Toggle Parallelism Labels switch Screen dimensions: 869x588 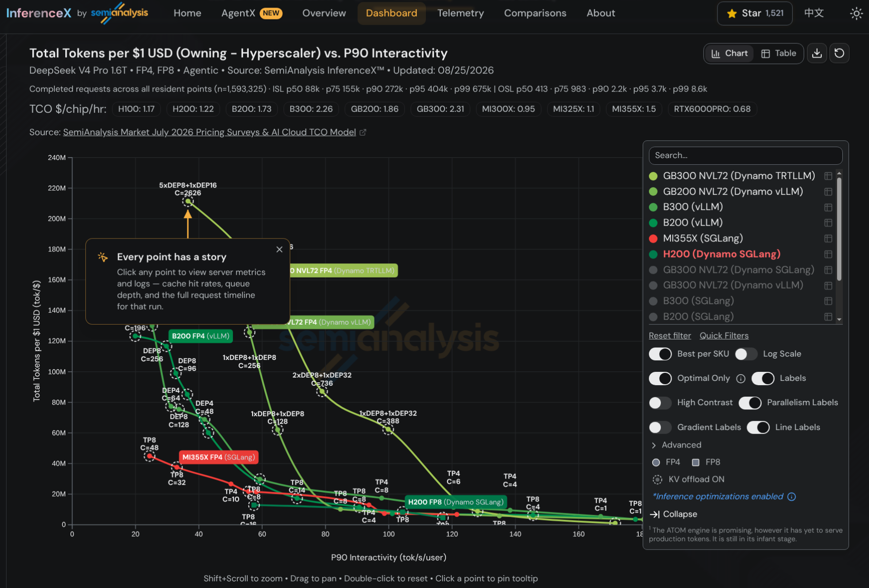pos(750,403)
